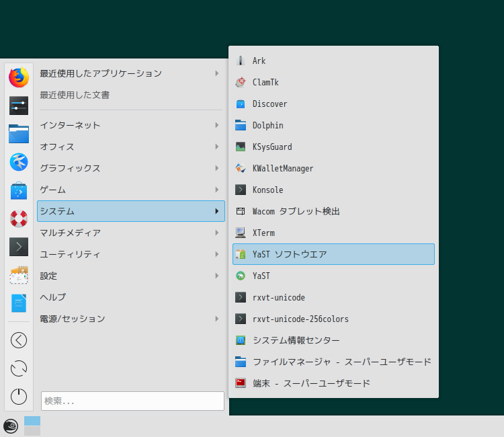Switch to the upper virtual desktop in pager
The width and height of the screenshot is (504, 437).
[32, 421]
